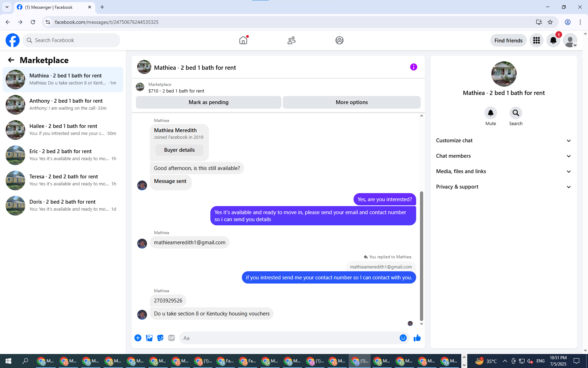Expand Customize chat section
Screen dimensions: 588x368
pos(504,141)
